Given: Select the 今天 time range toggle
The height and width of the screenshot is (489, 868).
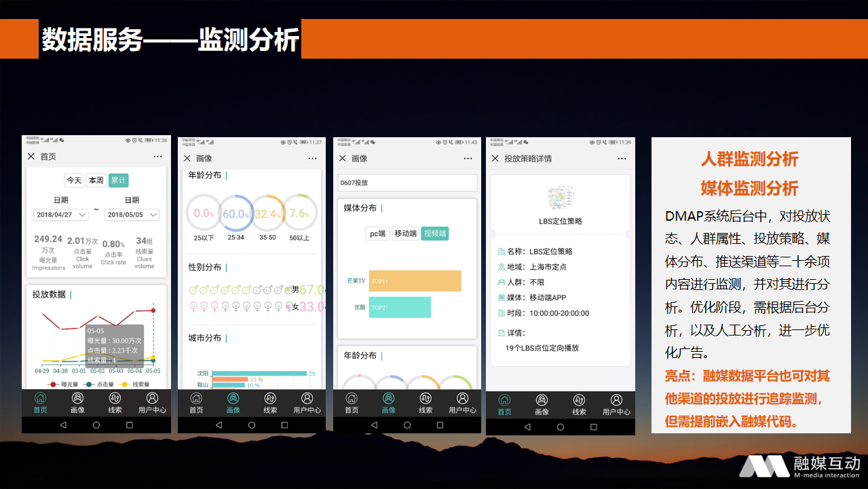Looking at the screenshot, I should 74,180.
